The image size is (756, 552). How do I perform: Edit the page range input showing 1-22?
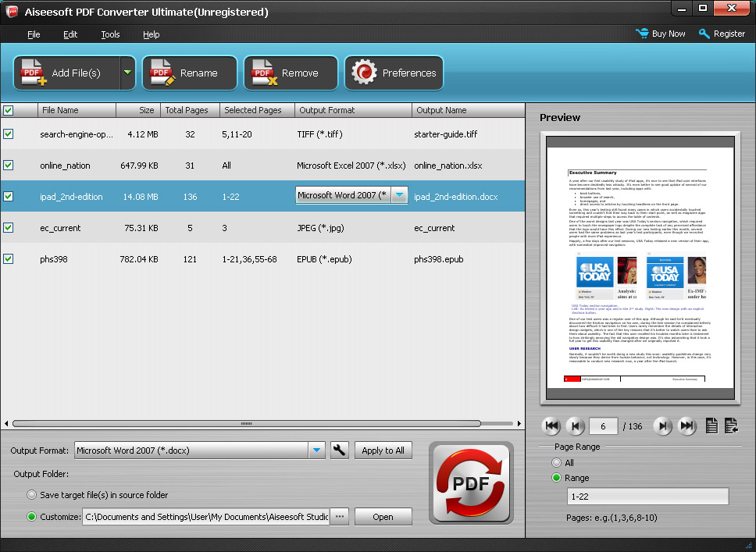click(647, 496)
